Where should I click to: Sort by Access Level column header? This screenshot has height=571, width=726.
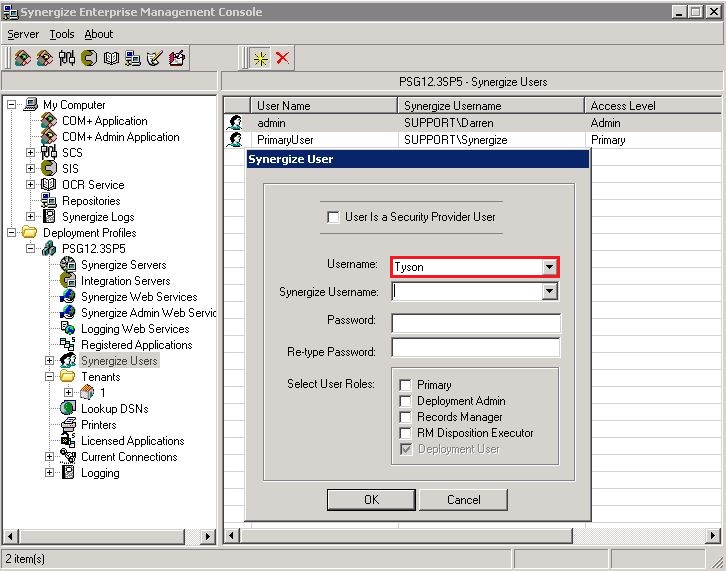[x=653, y=106]
